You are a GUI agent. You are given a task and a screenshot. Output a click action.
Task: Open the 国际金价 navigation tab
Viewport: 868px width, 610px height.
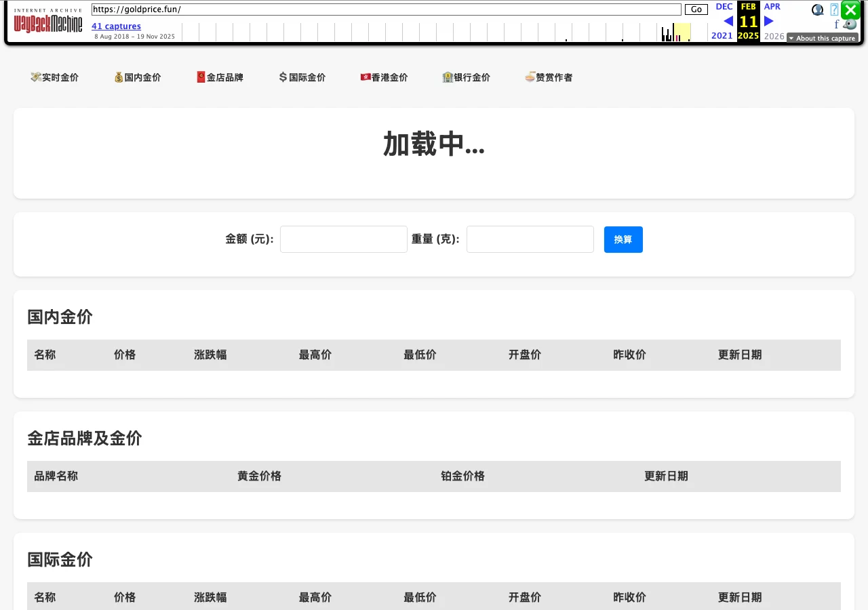click(x=302, y=77)
